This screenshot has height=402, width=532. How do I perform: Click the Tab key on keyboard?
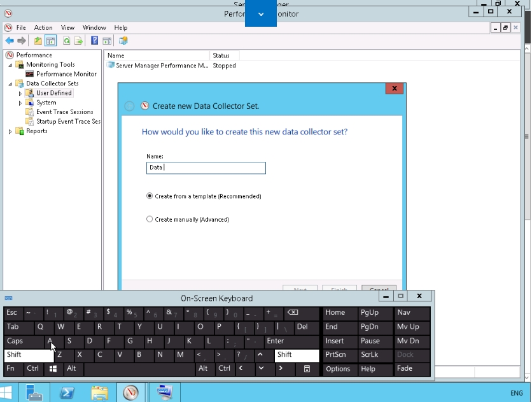(x=18, y=327)
